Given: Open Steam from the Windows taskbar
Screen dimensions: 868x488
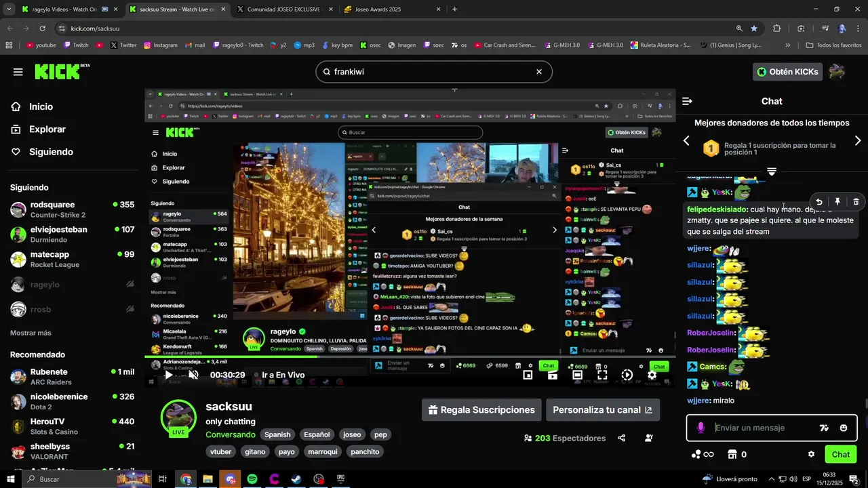Looking at the screenshot, I should tap(296, 479).
